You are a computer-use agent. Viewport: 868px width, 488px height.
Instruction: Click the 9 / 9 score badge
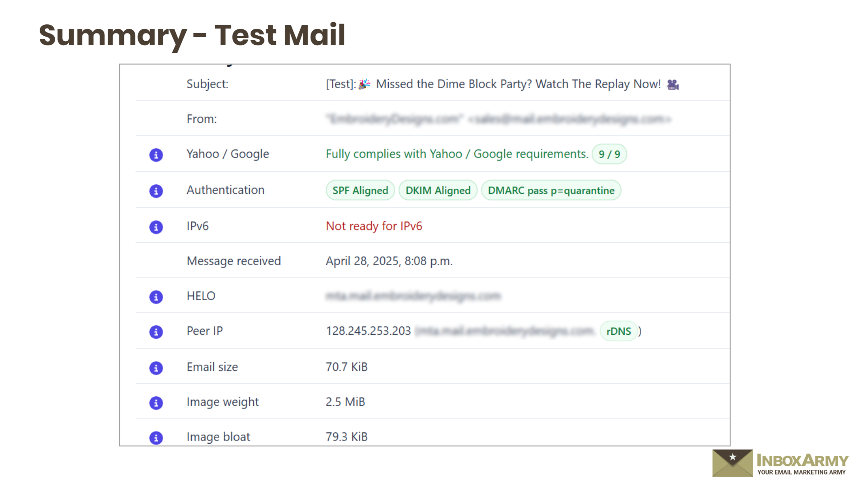(x=609, y=155)
